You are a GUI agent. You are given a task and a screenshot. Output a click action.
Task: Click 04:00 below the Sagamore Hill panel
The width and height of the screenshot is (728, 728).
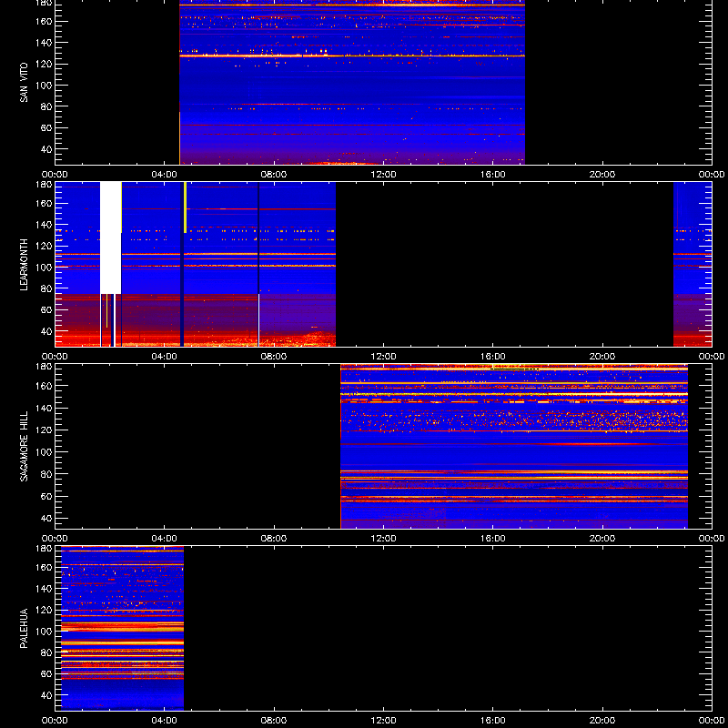click(x=165, y=539)
